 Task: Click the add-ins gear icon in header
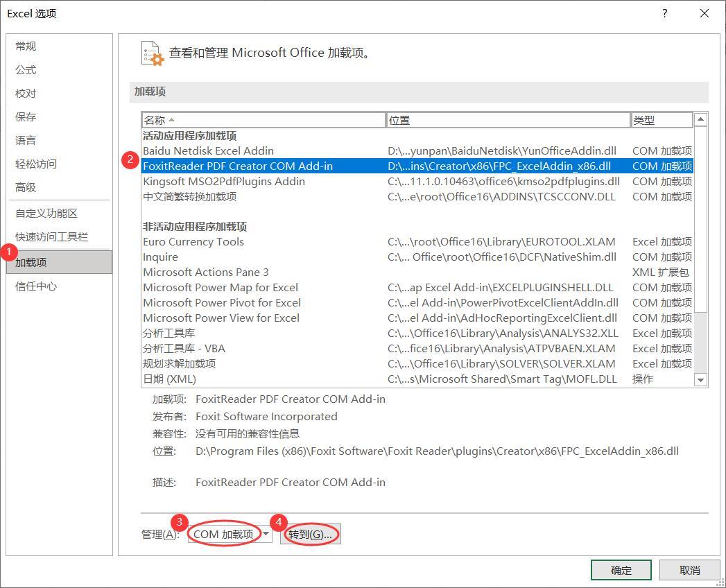pyautogui.click(x=153, y=53)
